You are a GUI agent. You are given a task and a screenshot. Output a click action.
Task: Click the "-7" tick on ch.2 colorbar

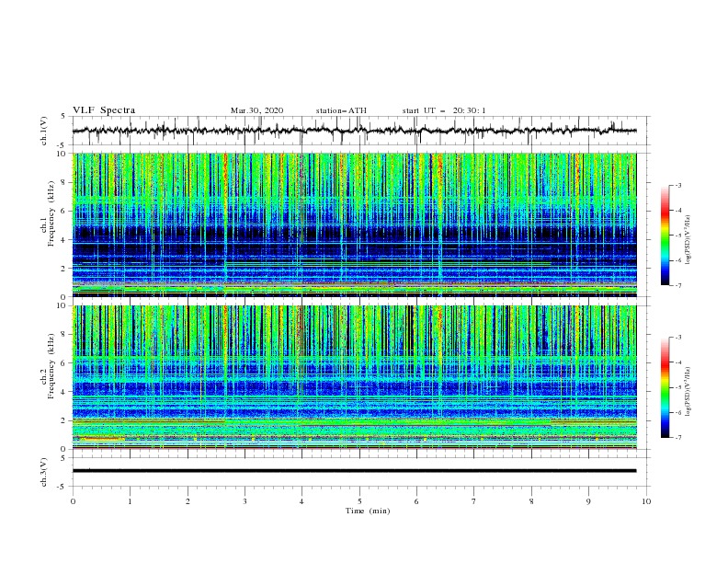pos(678,437)
